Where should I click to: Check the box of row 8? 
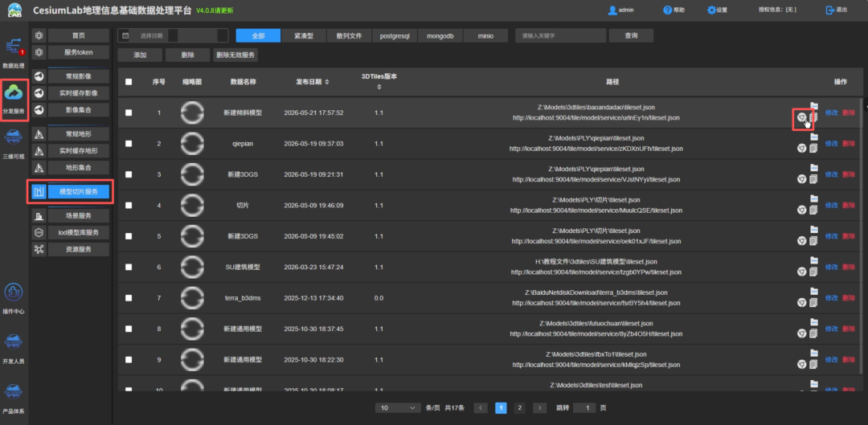[129, 329]
